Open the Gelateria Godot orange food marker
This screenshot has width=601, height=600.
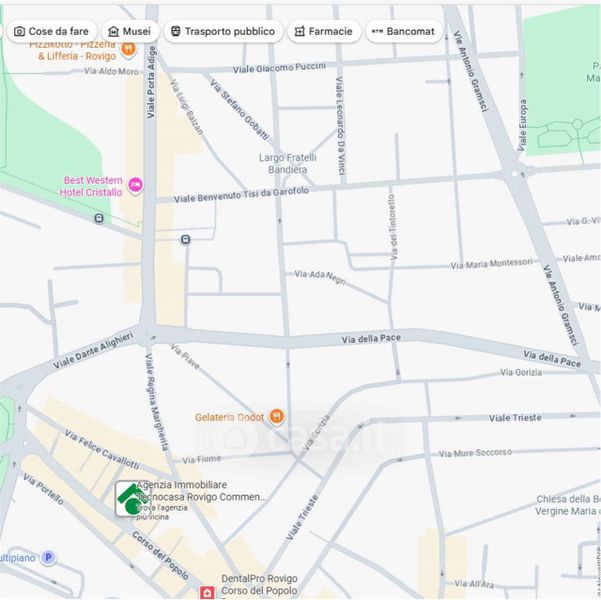277,416
